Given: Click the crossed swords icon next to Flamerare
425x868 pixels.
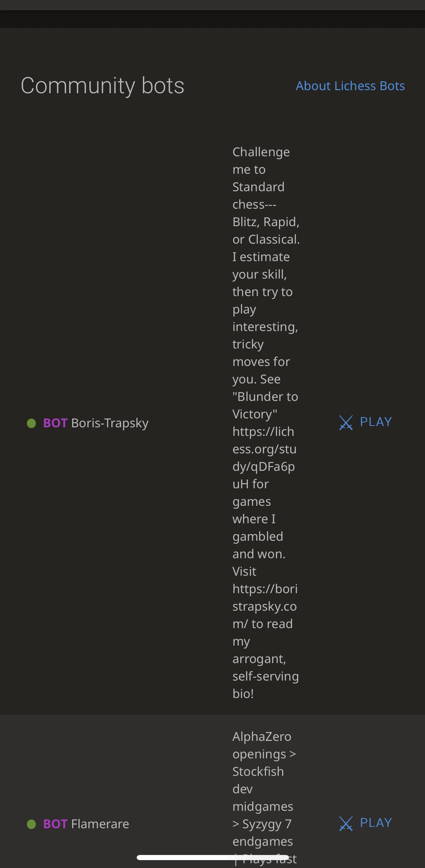Looking at the screenshot, I should tap(346, 822).
